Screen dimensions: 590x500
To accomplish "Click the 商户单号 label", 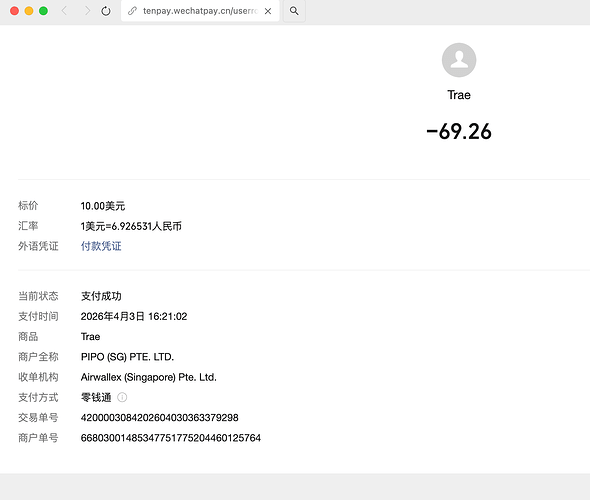I will point(38,438).
